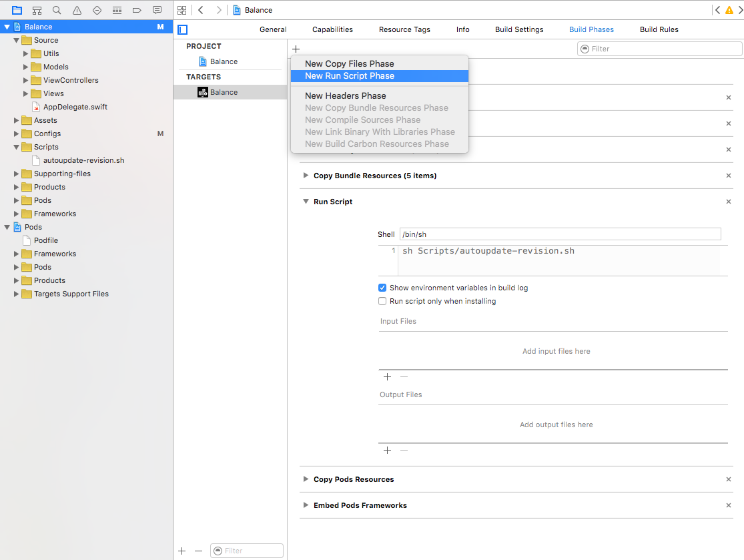Open the Resource Tags tab

405,29
